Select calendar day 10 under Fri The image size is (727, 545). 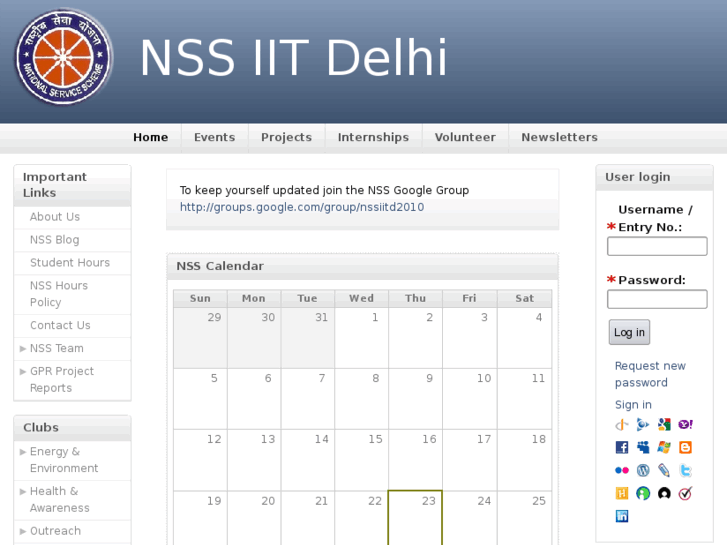point(469,399)
